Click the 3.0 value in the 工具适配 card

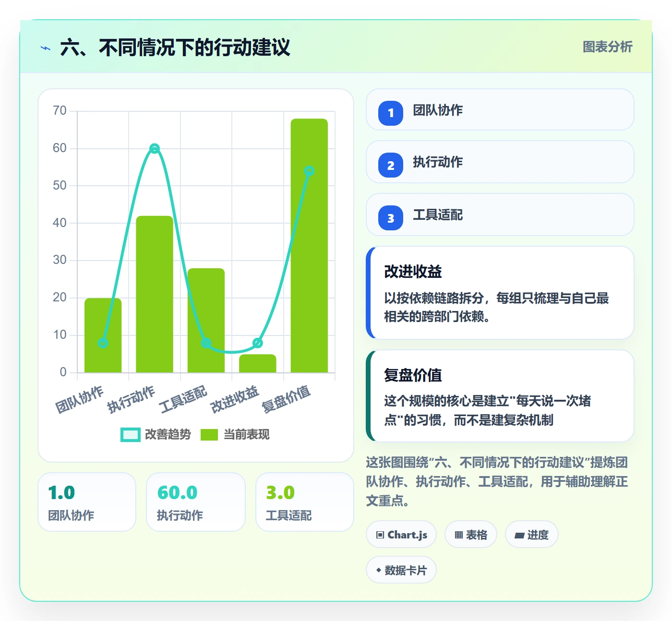click(280, 493)
